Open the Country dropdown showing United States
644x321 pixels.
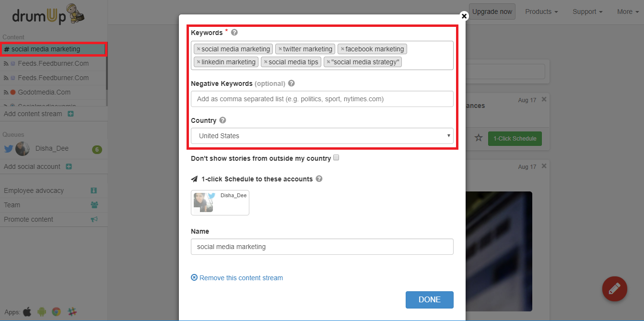[x=322, y=136]
